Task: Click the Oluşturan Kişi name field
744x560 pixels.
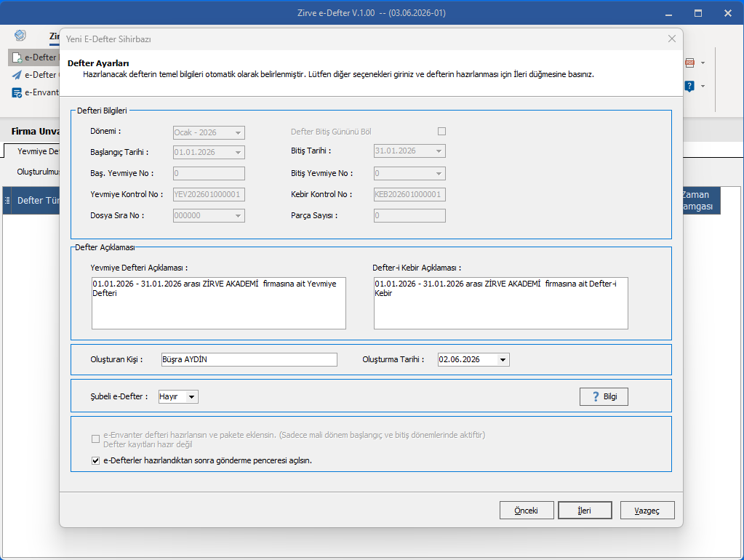Action: pos(249,360)
